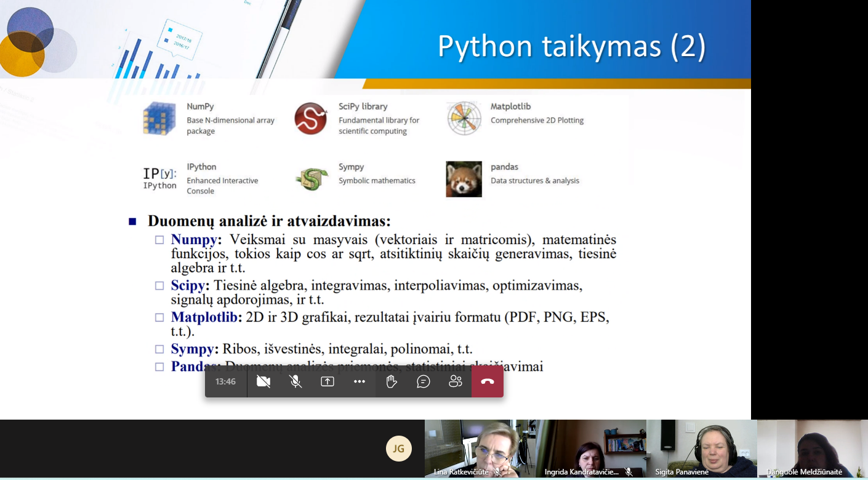Turn on the camera in the call toolbar
868x480 pixels.
263,381
